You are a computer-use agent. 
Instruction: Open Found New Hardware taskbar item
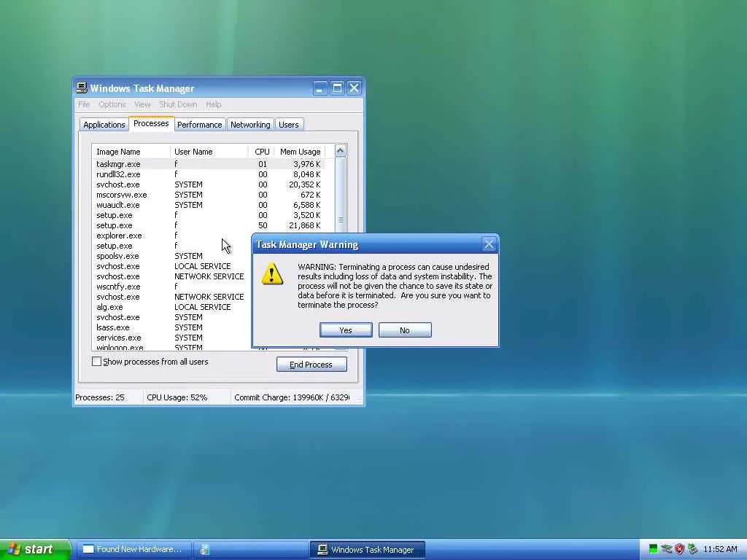pyautogui.click(x=133, y=550)
